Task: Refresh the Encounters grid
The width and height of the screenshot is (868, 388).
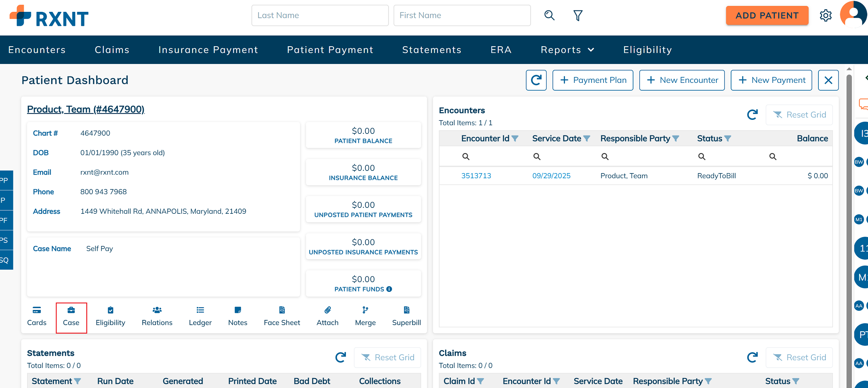Action: tap(752, 115)
